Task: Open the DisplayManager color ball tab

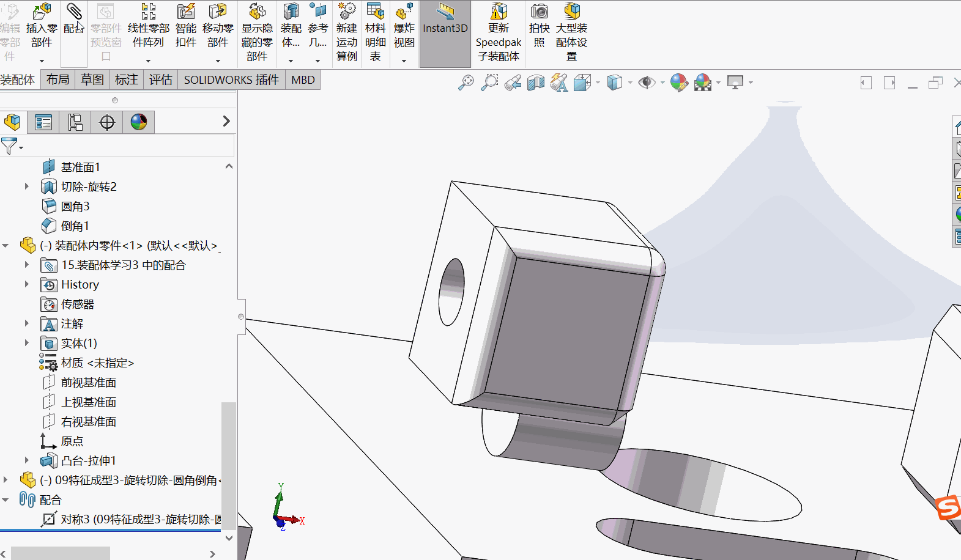Action: [139, 122]
